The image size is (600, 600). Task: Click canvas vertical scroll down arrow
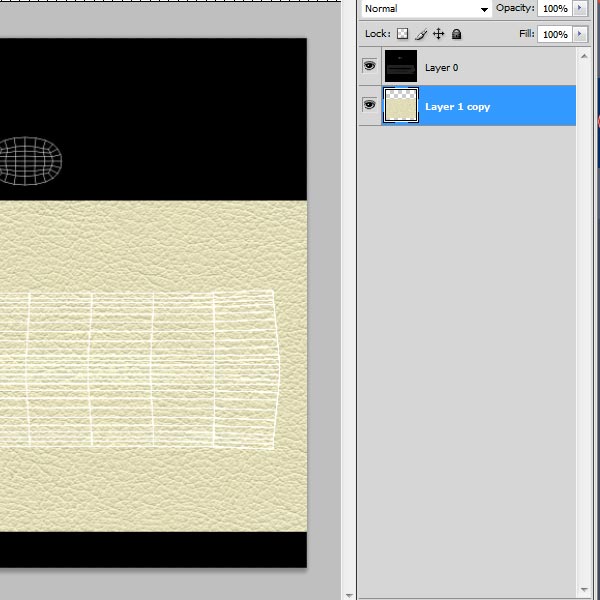(349, 595)
